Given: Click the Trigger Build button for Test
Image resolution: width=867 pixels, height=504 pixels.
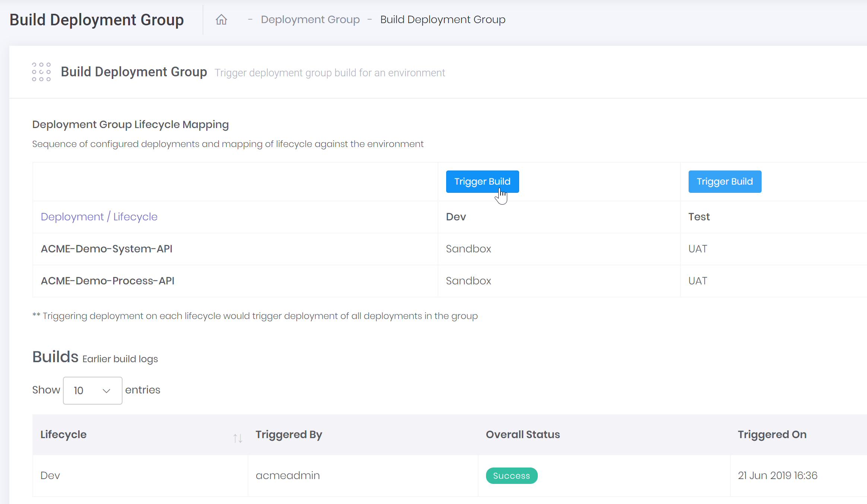Looking at the screenshot, I should (x=725, y=181).
